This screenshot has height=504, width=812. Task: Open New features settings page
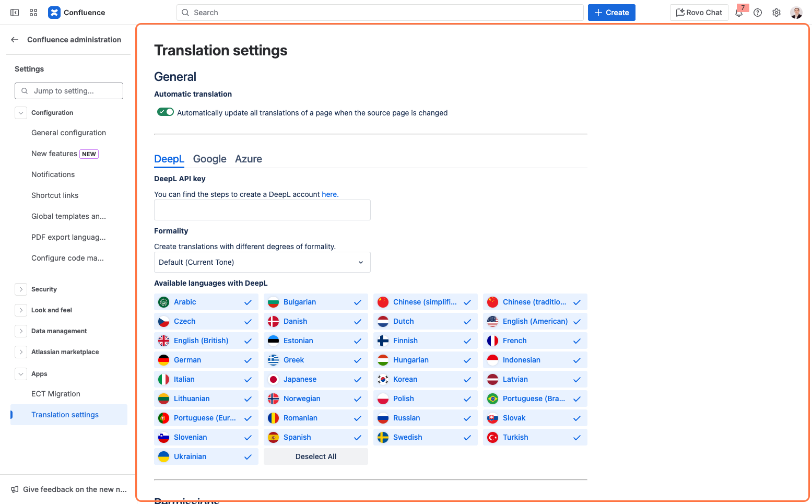coord(68,154)
